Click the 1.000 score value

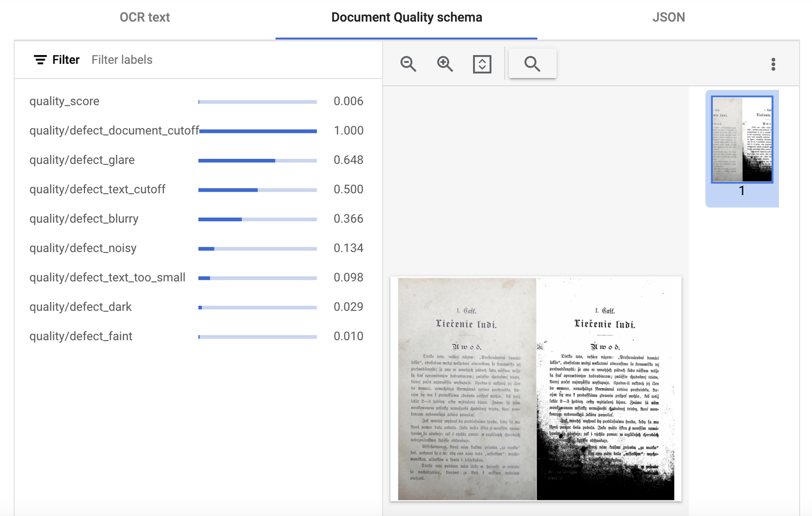point(349,130)
